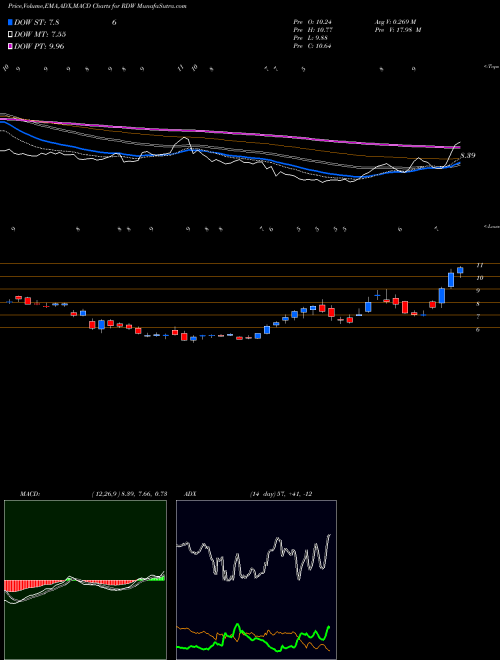
Task: Click the price axis label 7
Action: click(x=478, y=317)
